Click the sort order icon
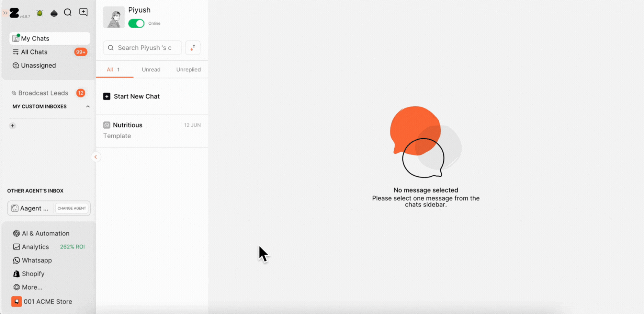 point(193,48)
